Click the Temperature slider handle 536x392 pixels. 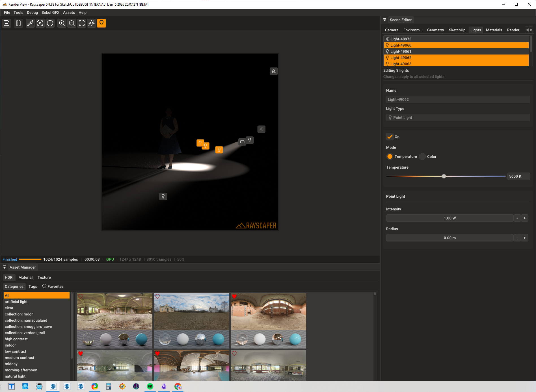pyautogui.click(x=444, y=176)
